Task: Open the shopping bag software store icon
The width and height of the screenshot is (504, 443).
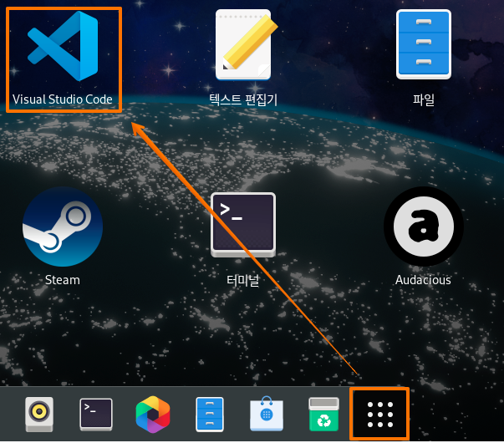Action: coord(267,414)
